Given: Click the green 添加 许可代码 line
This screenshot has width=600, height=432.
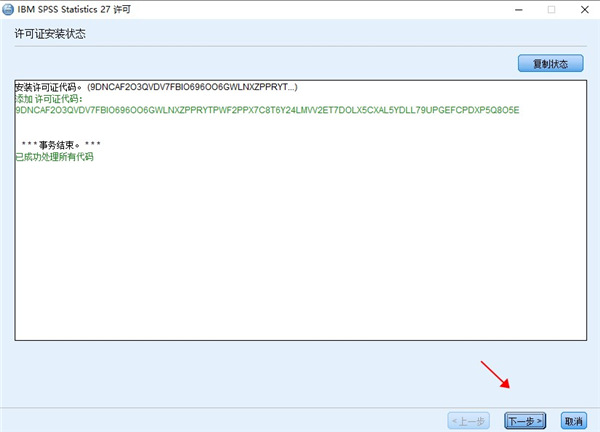Looking at the screenshot, I should coord(48,98).
